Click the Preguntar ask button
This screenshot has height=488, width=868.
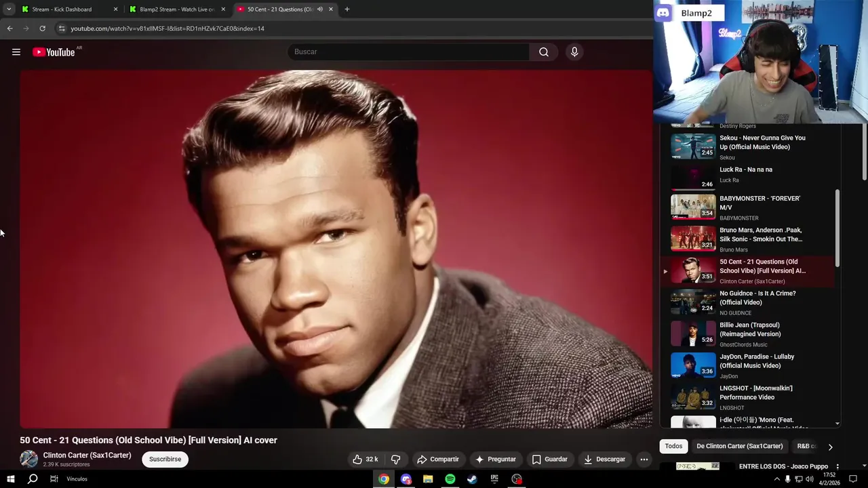[x=496, y=460]
